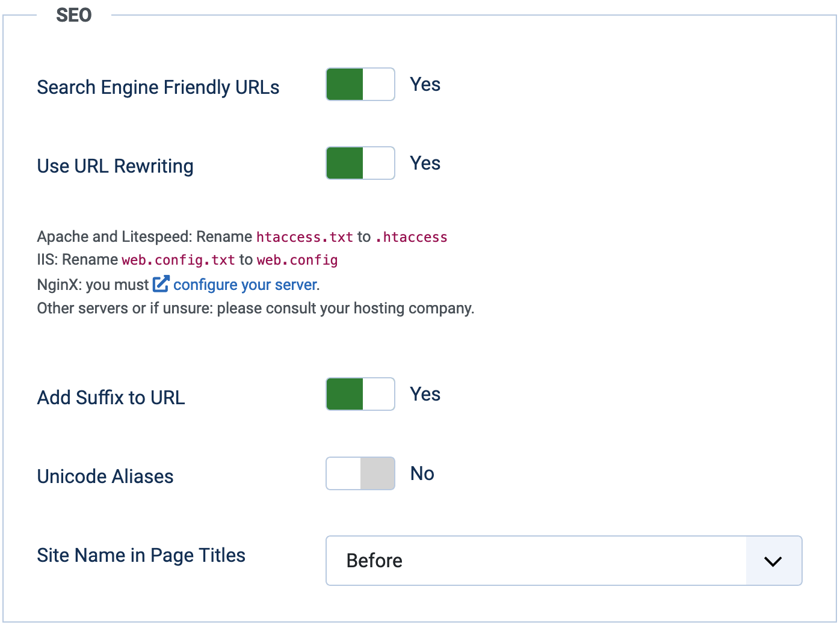Screen dimensions: 840x628
Task: Disable Search Engine Friendly URLs
Action: 360,84
